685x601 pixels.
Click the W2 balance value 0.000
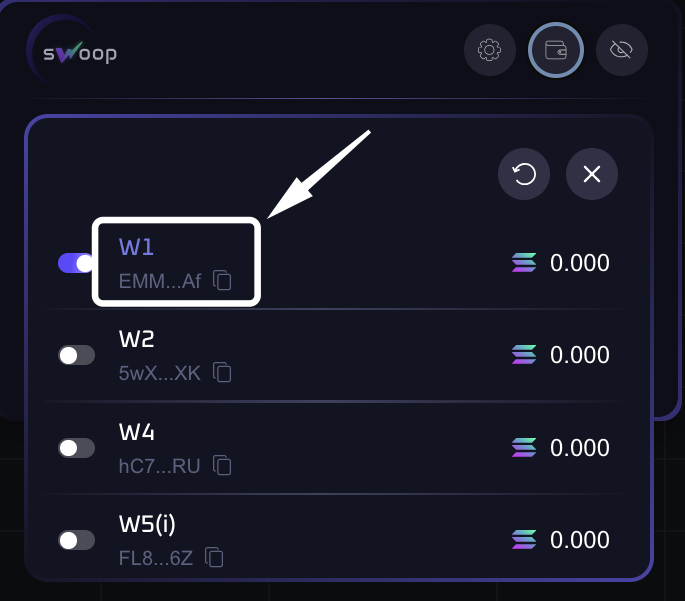click(x=580, y=355)
